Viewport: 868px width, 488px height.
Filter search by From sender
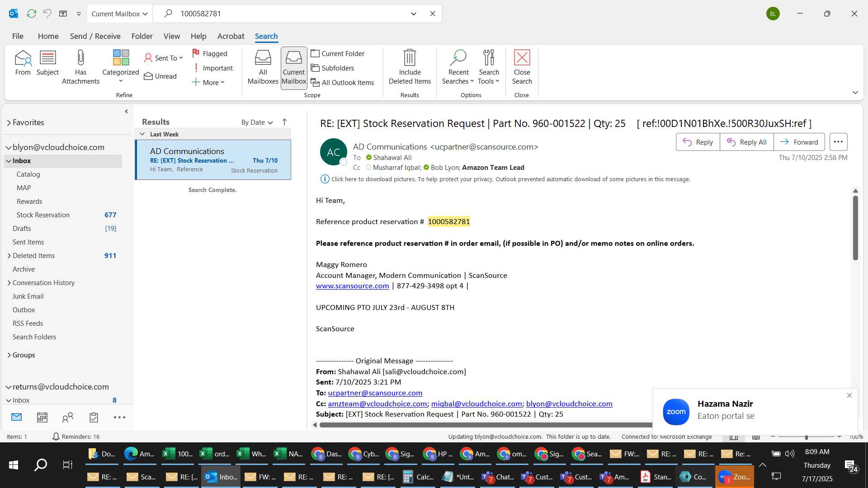tap(23, 63)
